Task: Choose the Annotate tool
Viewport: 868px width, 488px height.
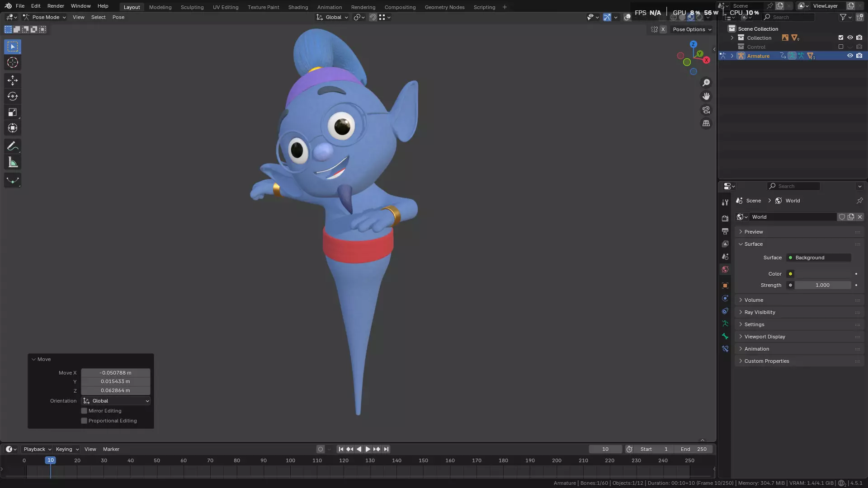Action: tap(13, 146)
